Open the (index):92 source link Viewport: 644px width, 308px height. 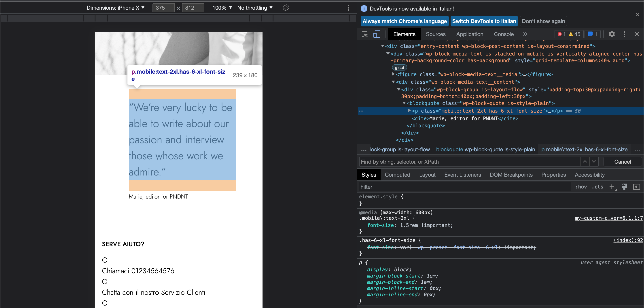click(628, 240)
